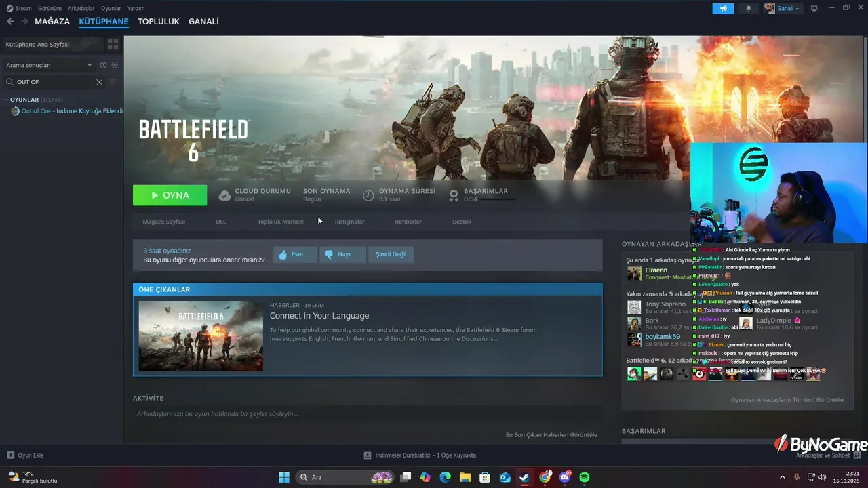868x488 pixels.
Task: Enter Big Picture mode monitor icon
Action: [x=814, y=9]
